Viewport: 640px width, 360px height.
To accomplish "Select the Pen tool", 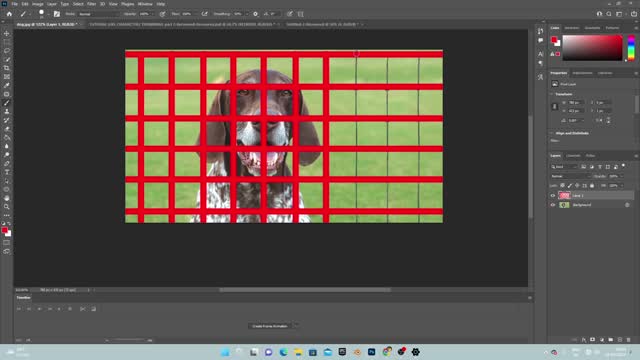I will tap(7, 163).
